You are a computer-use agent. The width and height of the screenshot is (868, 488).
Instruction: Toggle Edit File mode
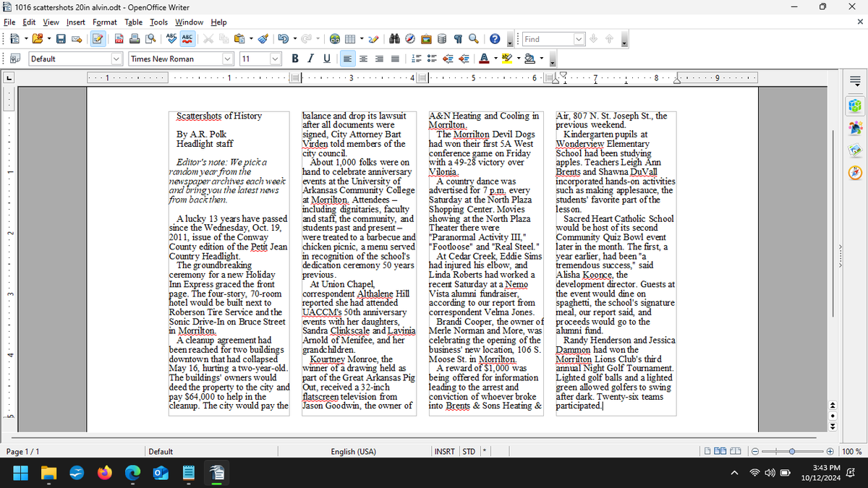click(98, 39)
